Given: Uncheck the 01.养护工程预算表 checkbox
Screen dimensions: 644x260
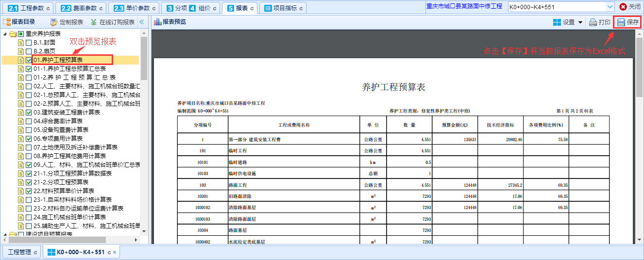Looking at the screenshot, I should click(29, 60).
